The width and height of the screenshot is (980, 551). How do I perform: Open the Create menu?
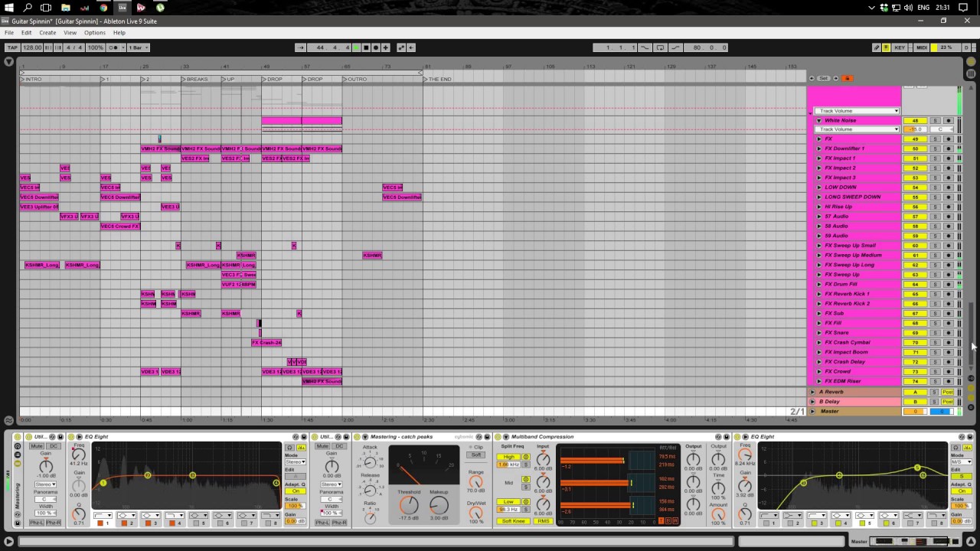47,33
